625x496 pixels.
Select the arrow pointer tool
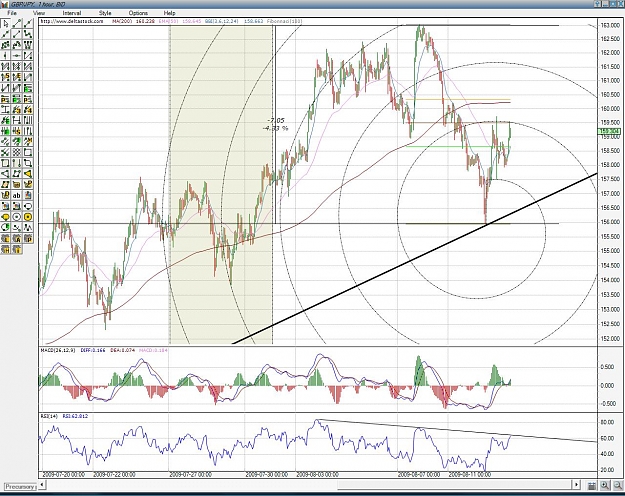click(5, 24)
